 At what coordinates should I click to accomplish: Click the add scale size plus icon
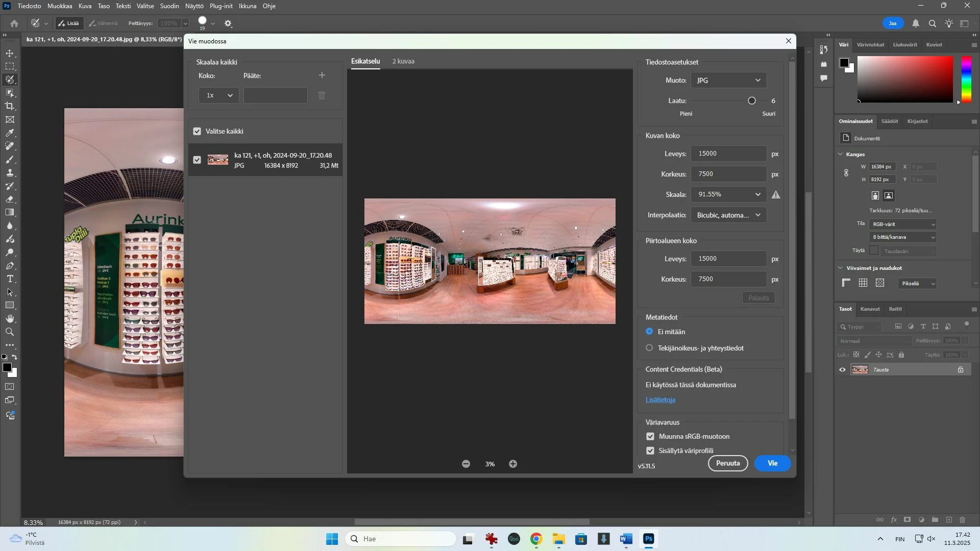click(322, 76)
